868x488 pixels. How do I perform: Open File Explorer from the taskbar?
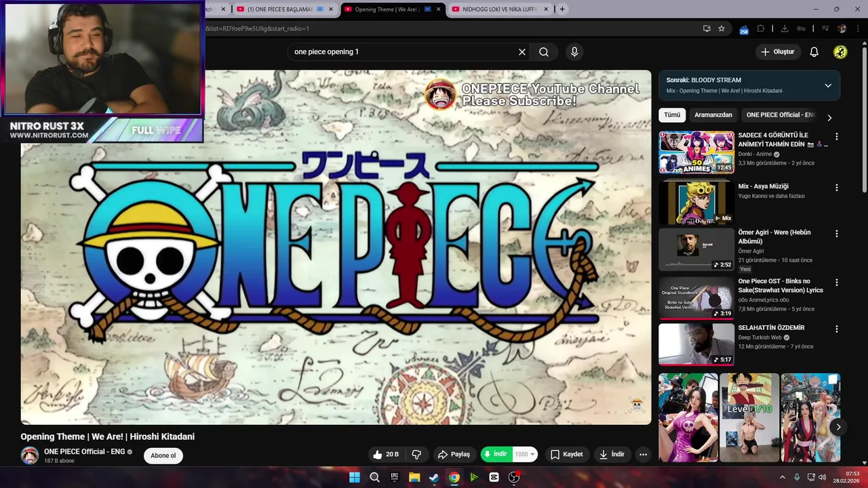point(414,477)
